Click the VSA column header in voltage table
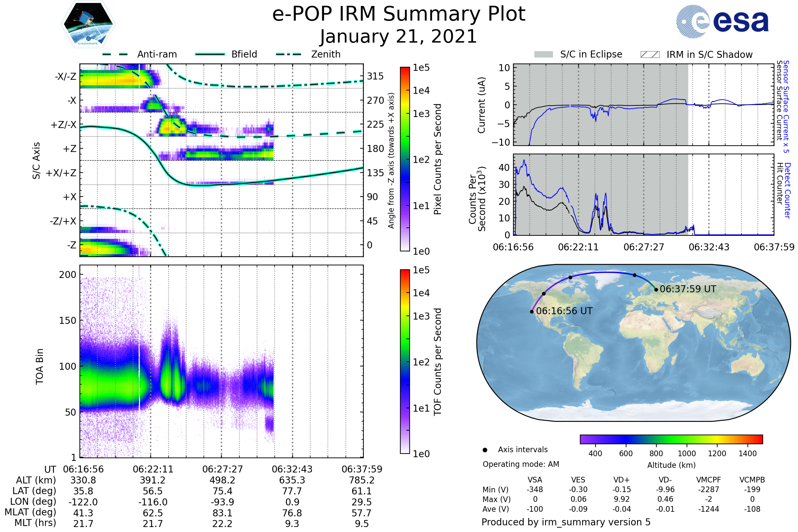This screenshot has height=532, width=798. click(x=535, y=480)
